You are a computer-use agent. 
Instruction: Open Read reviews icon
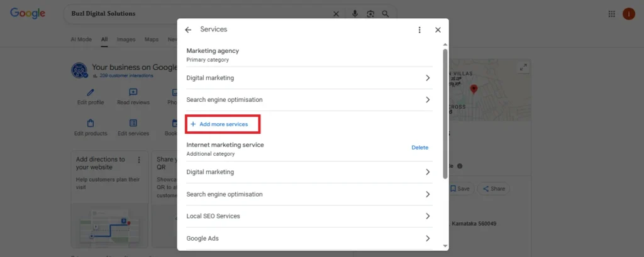pyautogui.click(x=133, y=92)
